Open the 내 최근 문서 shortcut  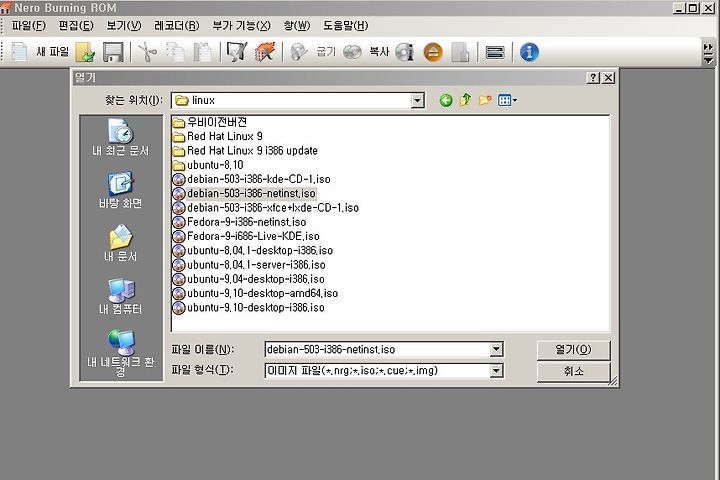tap(121, 137)
